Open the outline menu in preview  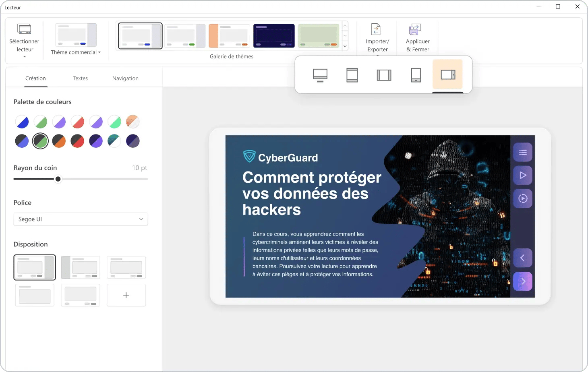(523, 152)
